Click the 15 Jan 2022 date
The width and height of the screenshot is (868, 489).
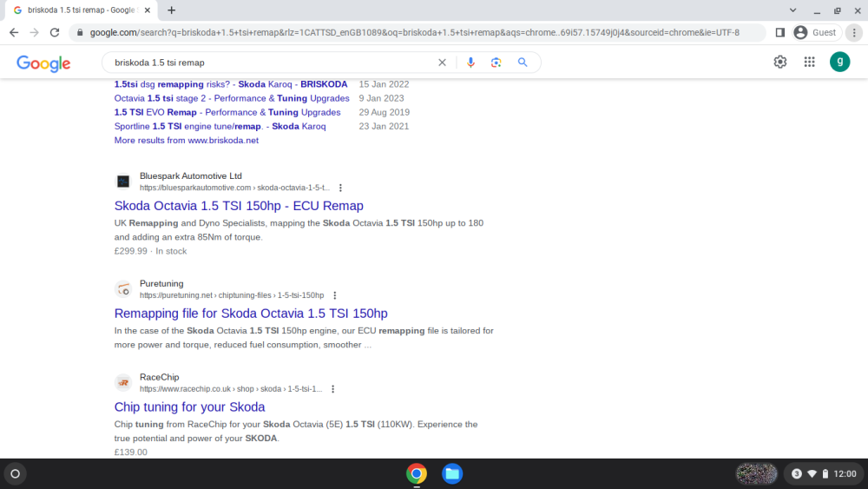(384, 84)
